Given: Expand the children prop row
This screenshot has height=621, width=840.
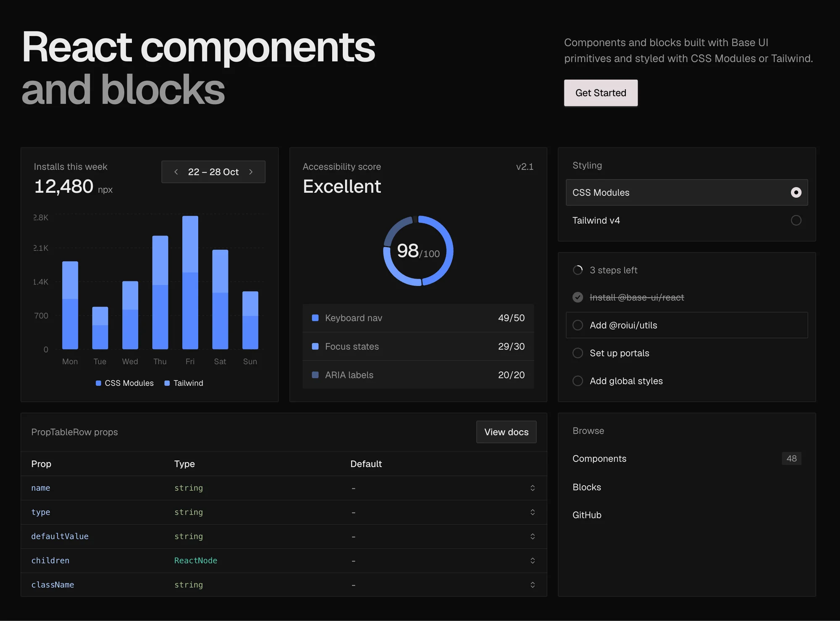Looking at the screenshot, I should (x=533, y=560).
